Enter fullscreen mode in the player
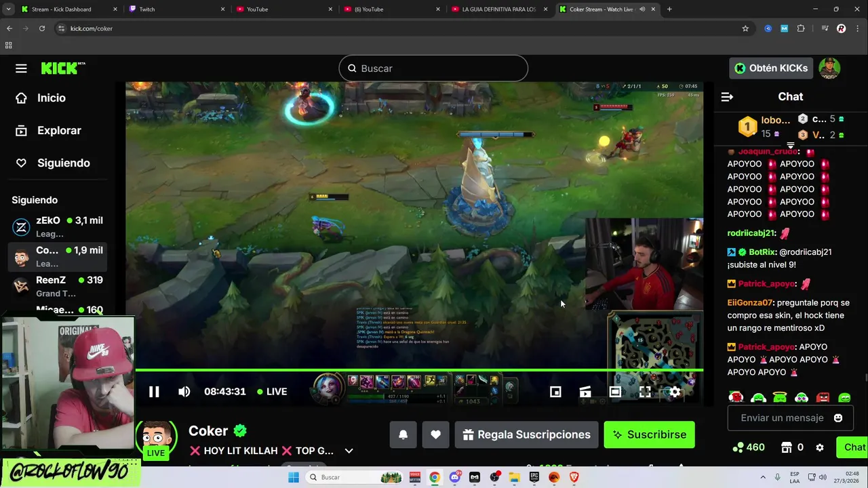 tap(645, 392)
